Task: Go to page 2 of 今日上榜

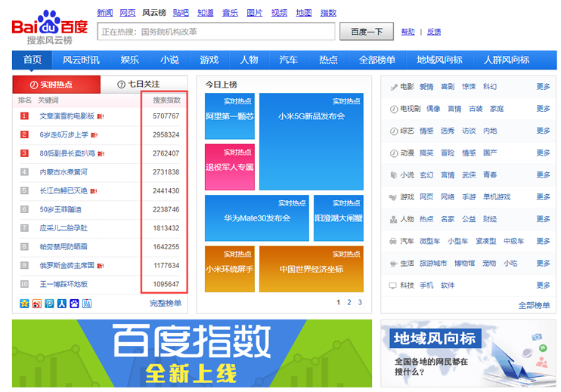Action: [x=349, y=302]
